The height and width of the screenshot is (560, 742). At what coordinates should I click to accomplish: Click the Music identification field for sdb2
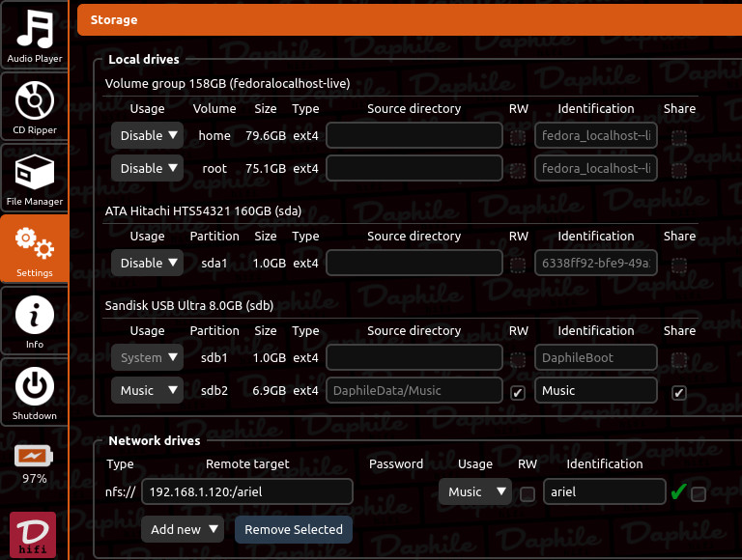596,390
